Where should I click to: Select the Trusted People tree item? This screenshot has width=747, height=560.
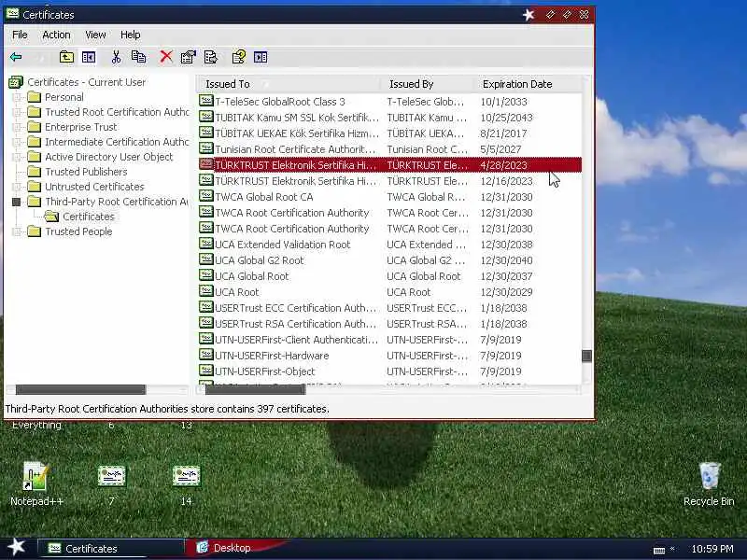point(78,231)
